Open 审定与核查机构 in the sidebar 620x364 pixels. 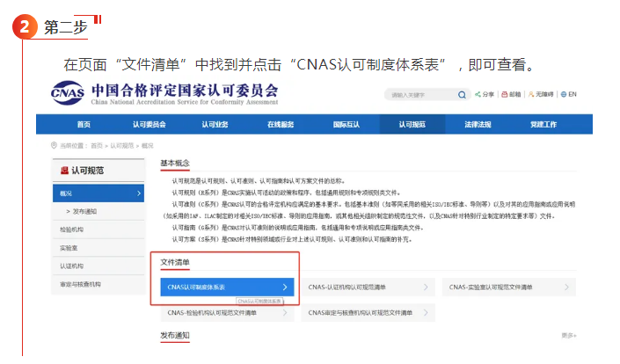98,284
